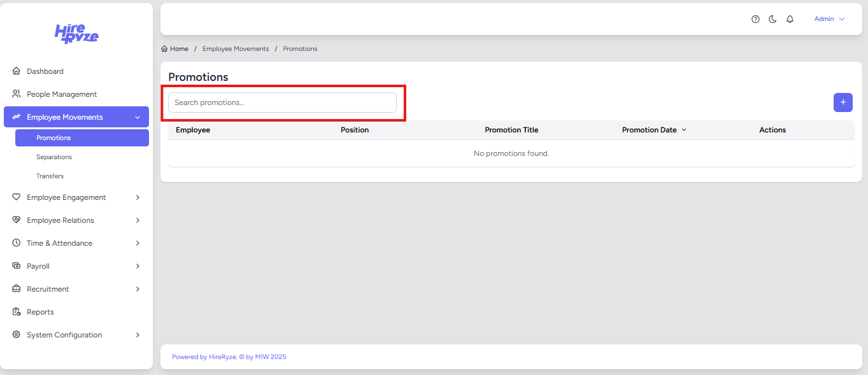This screenshot has height=375, width=868.
Task: Click the Dashboard home icon in sidebar
Action: pyautogui.click(x=17, y=71)
